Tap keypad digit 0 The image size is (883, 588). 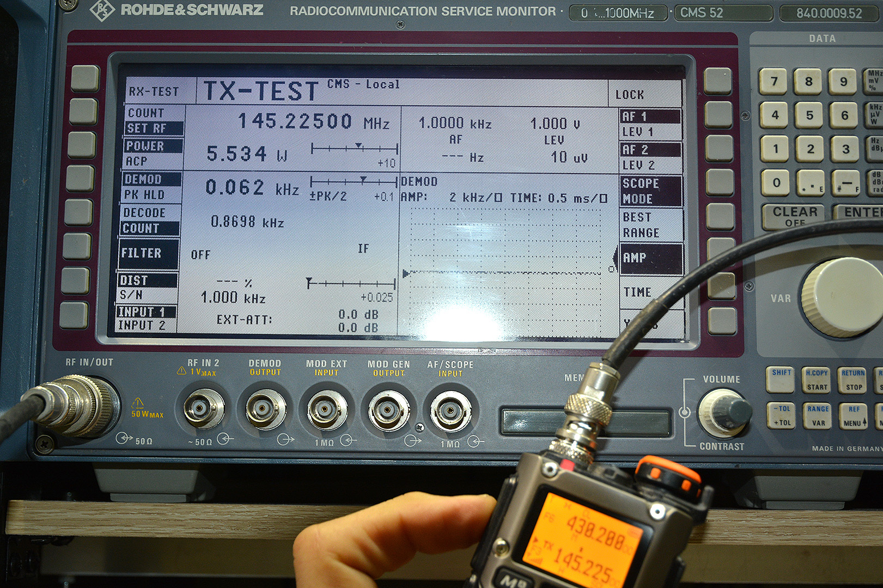pos(777,183)
